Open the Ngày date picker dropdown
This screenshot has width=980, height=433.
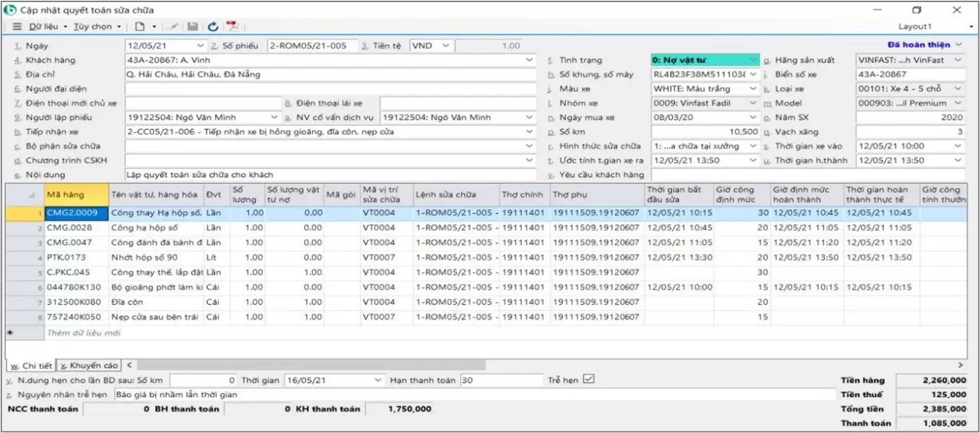(201, 46)
